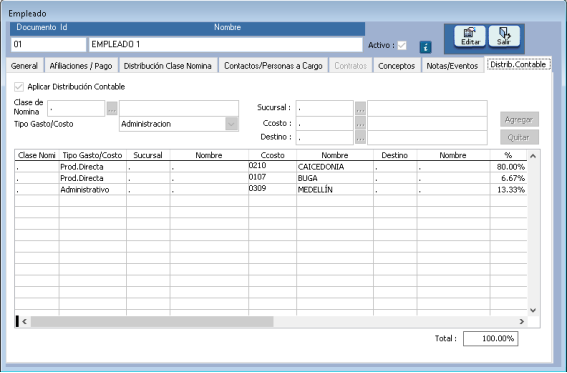Open the Contratos tab
The height and width of the screenshot is (373, 567).
(350, 66)
